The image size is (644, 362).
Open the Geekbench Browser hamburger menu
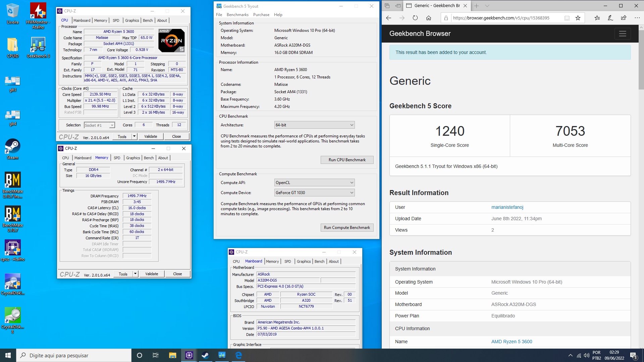[623, 34]
